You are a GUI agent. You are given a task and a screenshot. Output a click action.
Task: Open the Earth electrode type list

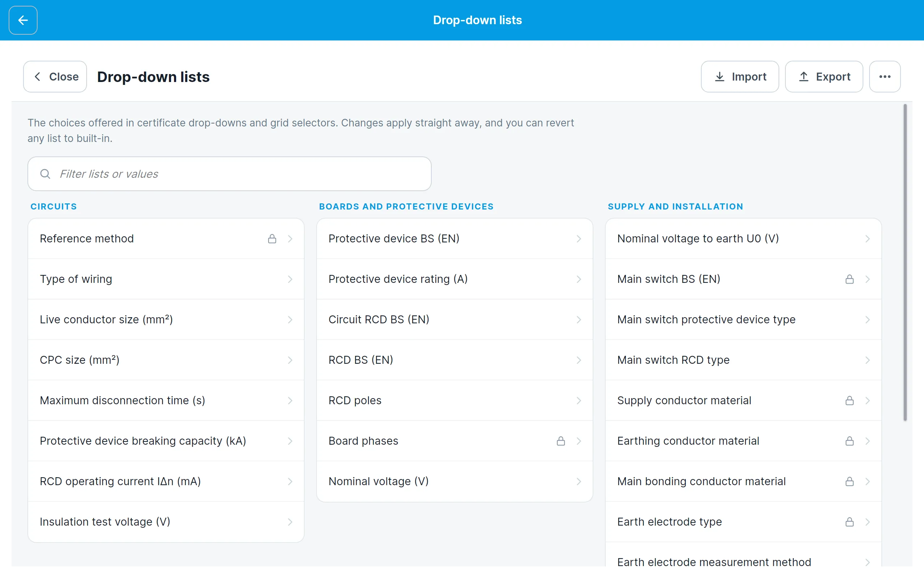pos(744,522)
